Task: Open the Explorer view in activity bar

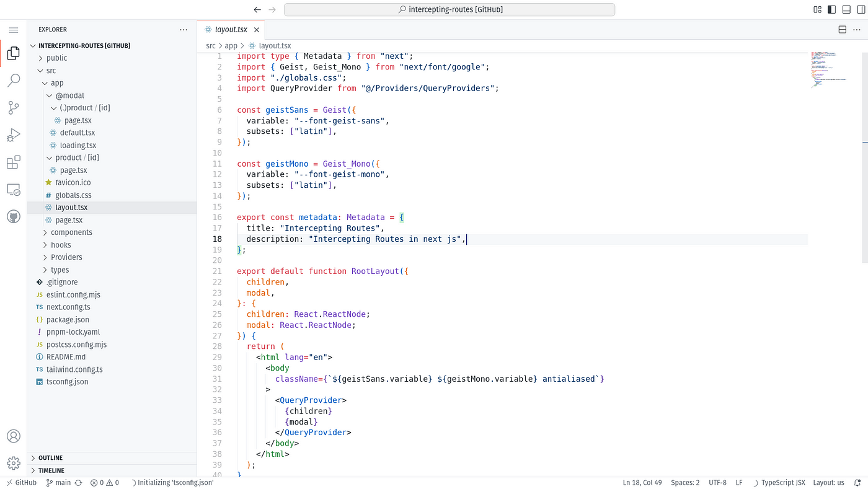Action: tap(13, 54)
